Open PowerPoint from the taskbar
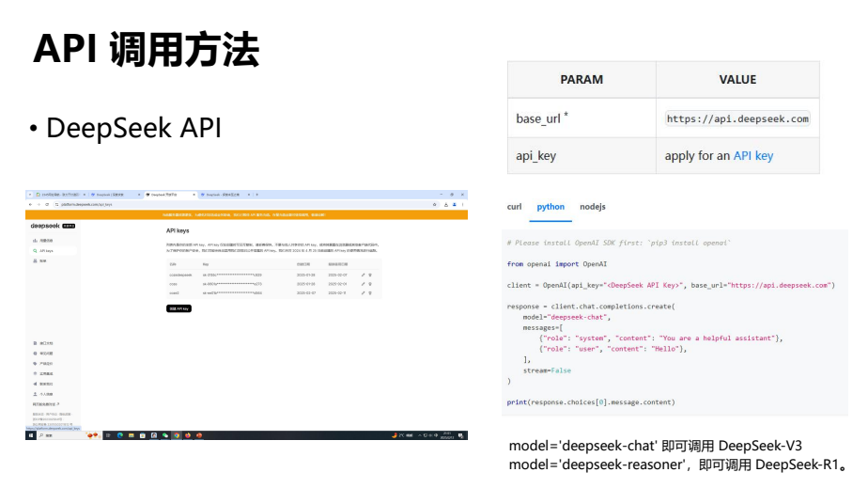868x488 pixels. pos(199,435)
